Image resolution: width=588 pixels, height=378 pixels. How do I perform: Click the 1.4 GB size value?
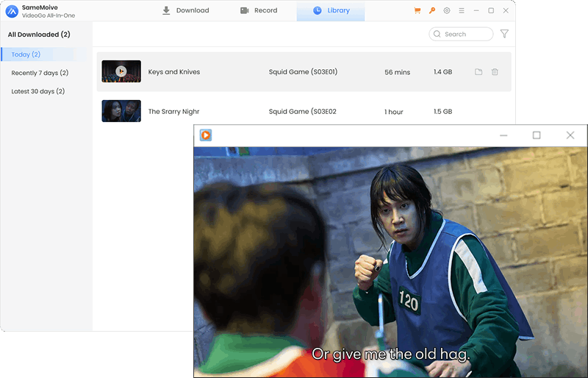[x=443, y=71]
